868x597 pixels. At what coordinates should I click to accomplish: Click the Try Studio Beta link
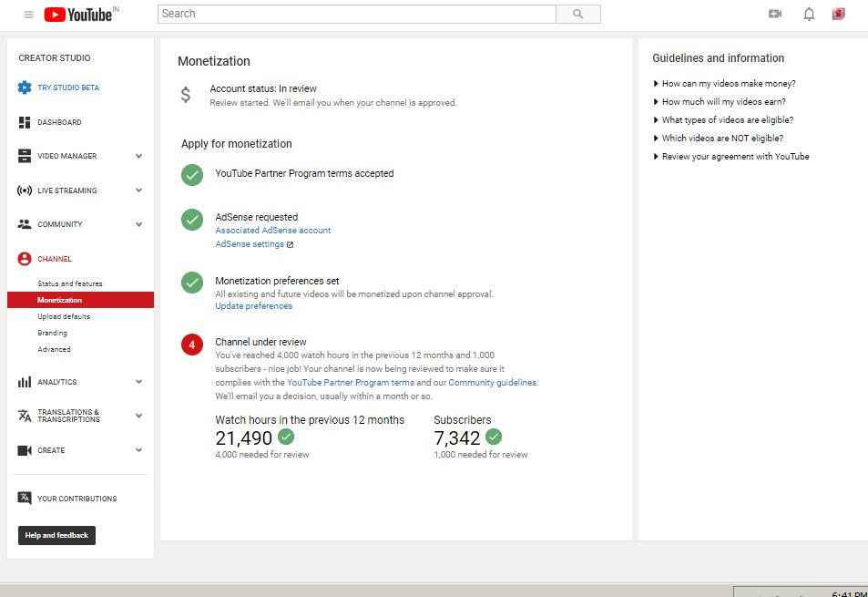[68, 87]
